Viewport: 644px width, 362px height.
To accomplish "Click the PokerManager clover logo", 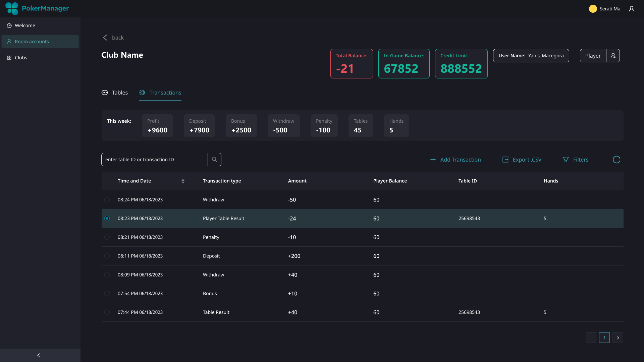I will coord(12,8).
